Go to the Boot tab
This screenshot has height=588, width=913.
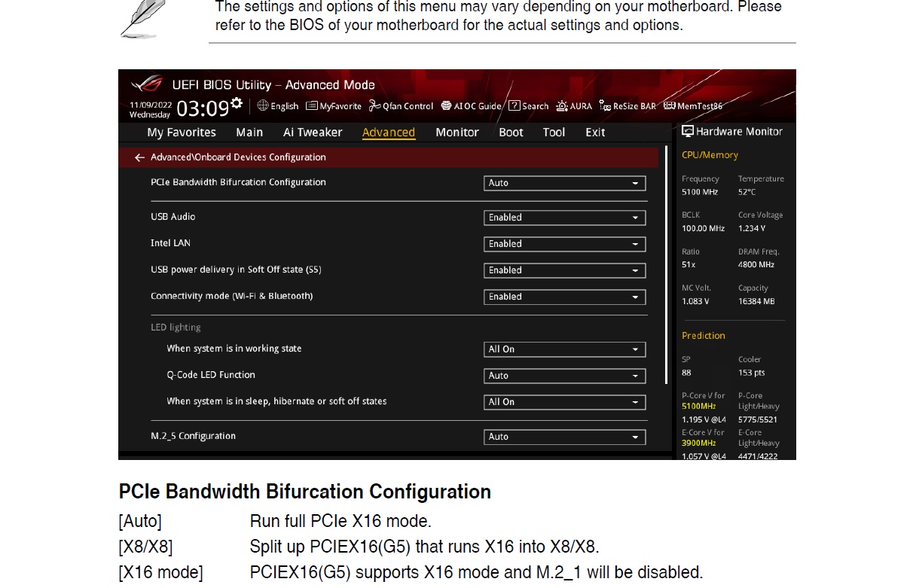click(511, 133)
